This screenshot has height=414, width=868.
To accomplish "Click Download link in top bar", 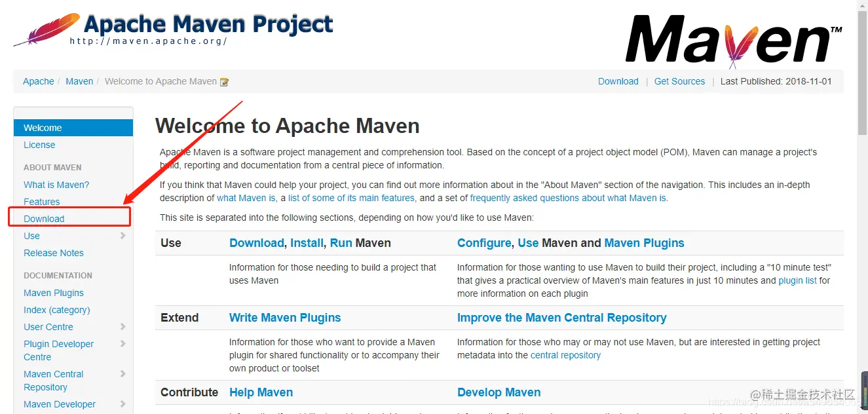I will pyautogui.click(x=618, y=81).
